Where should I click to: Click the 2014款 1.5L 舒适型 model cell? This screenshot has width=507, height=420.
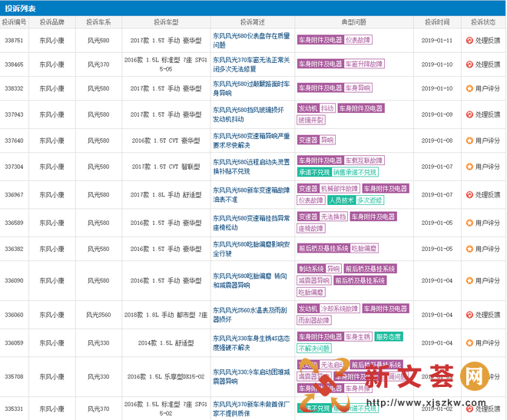coord(166,342)
